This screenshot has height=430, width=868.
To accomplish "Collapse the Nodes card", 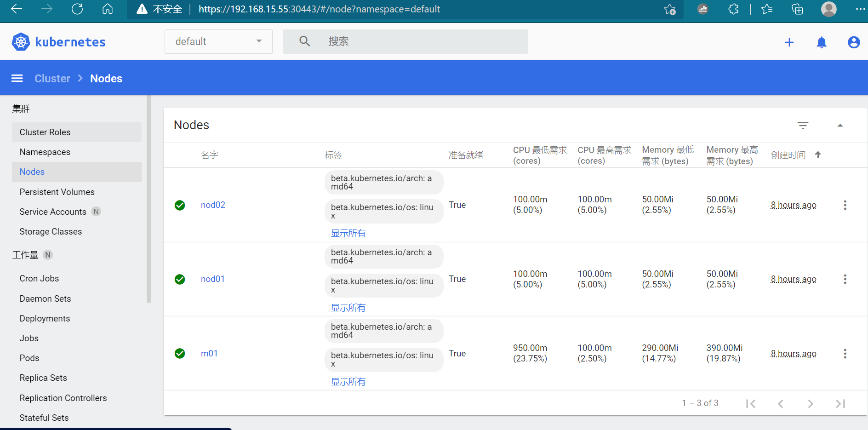I will coord(840,125).
